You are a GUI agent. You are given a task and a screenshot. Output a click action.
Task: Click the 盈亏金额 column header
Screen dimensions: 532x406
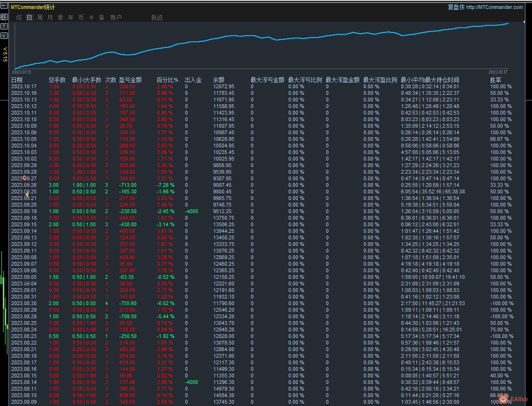click(130, 80)
